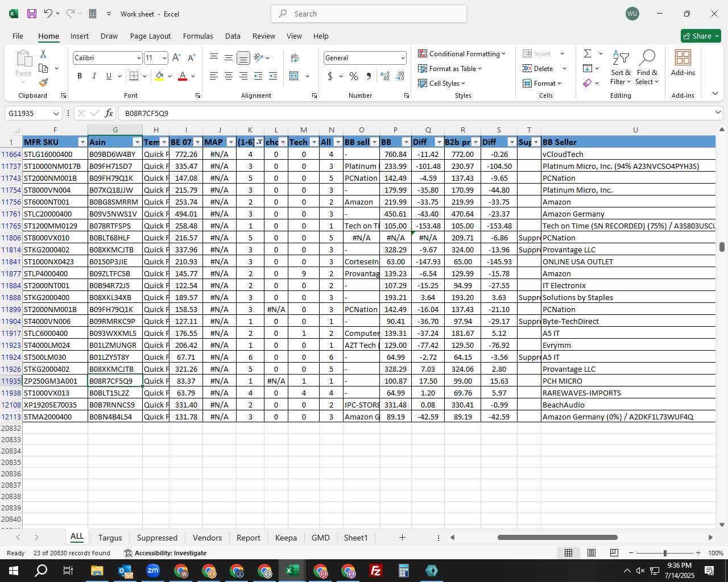This screenshot has height=582, width=728.
Task: Open the (1-6) column active filter button
Action: [x=259, y=142]
